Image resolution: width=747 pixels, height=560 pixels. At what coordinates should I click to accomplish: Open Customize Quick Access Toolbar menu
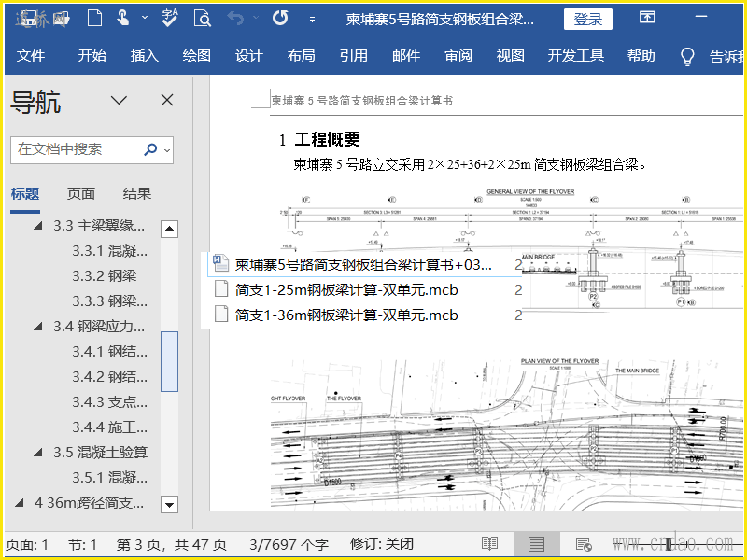[312, 20]
